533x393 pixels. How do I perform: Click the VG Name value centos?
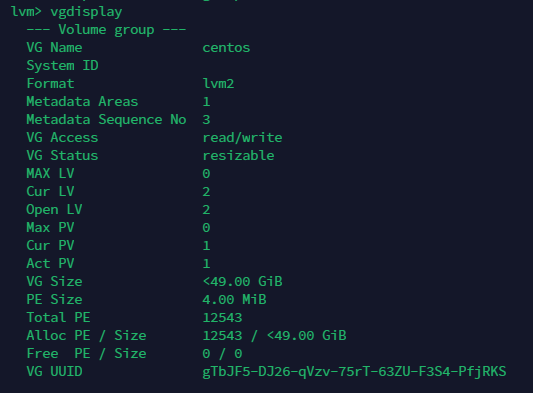coord(226,48)
